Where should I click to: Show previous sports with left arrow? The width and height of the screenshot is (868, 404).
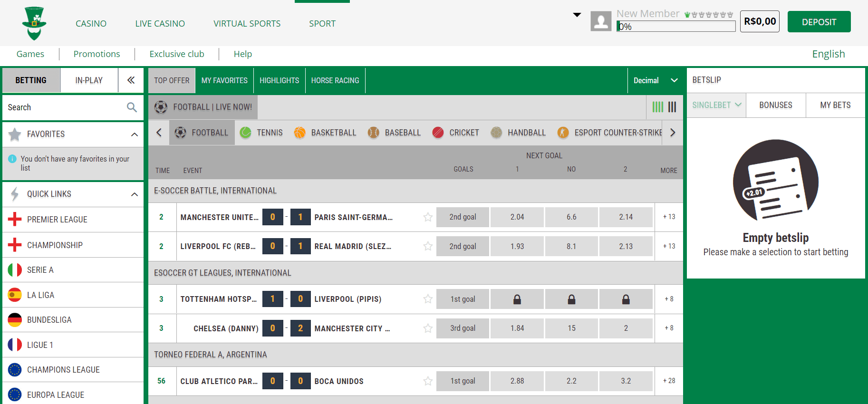click(159, 133)
